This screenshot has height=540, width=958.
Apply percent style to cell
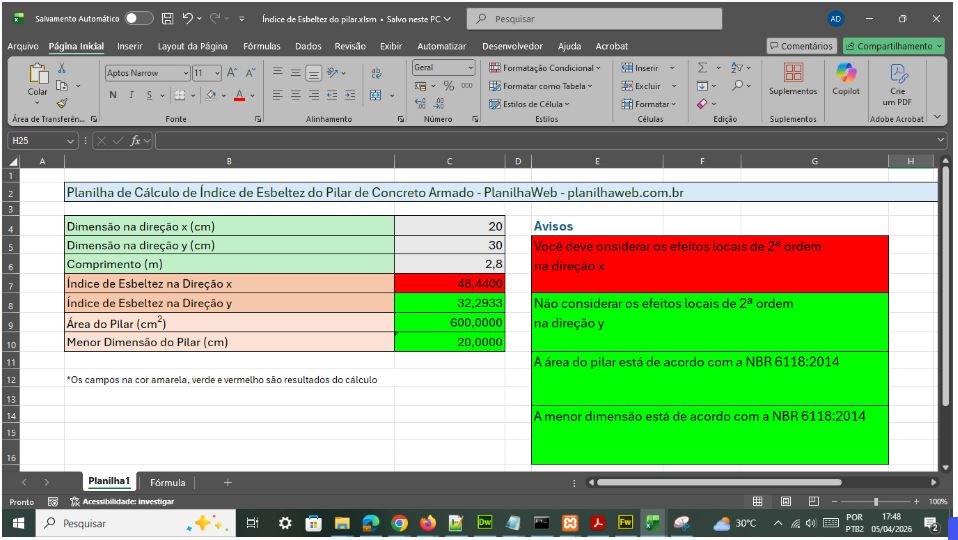pos(449,86)
